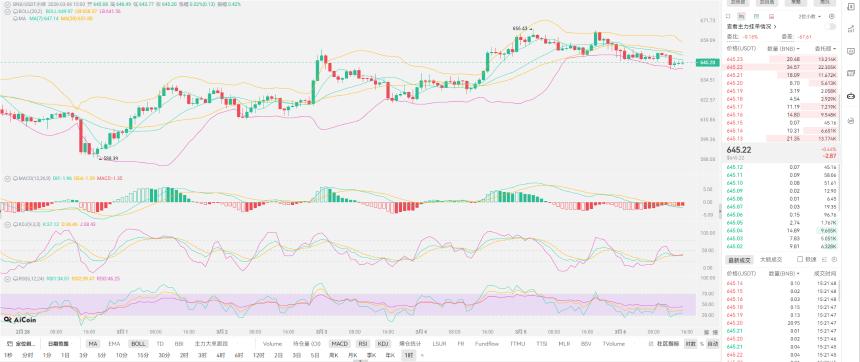This screenshot has width=860, height=362.
Task: Open the order value column dropdown
Action: click(825, 49)
